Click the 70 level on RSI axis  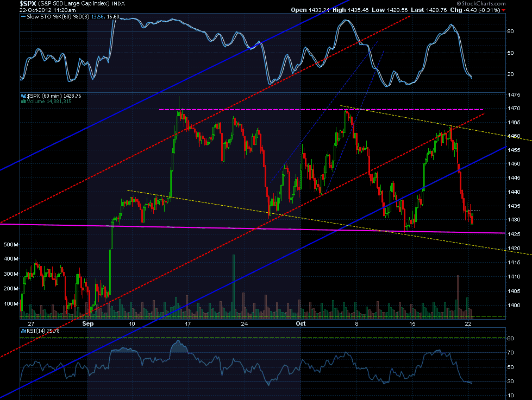pos(511,353)
